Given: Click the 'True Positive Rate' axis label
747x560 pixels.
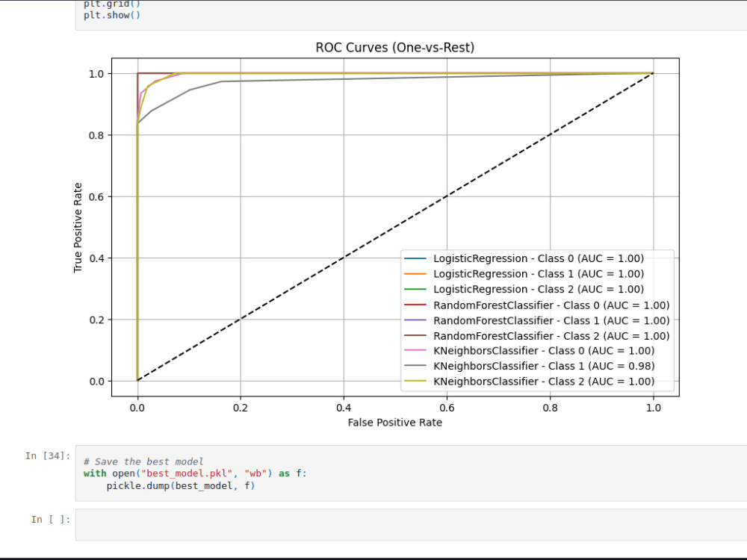Looking at the screenshot, I should pyautogui.click(x=78, y=228).
